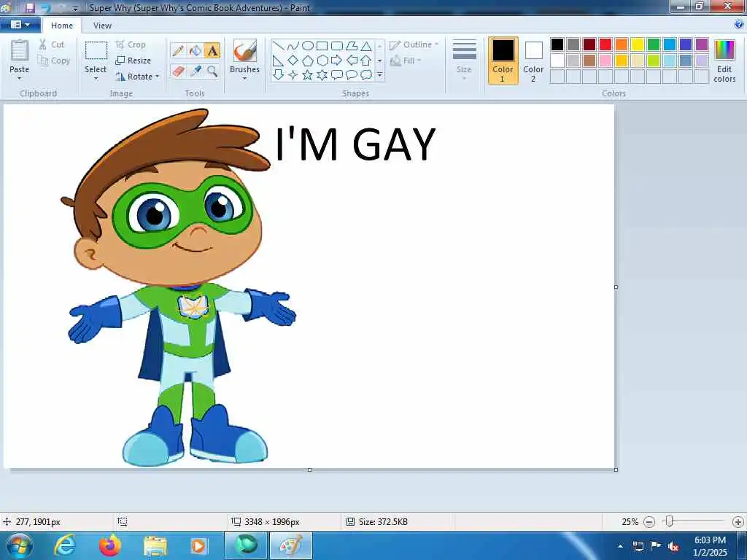Choose the Up arrow shape
747x560 pixels.
366,61
